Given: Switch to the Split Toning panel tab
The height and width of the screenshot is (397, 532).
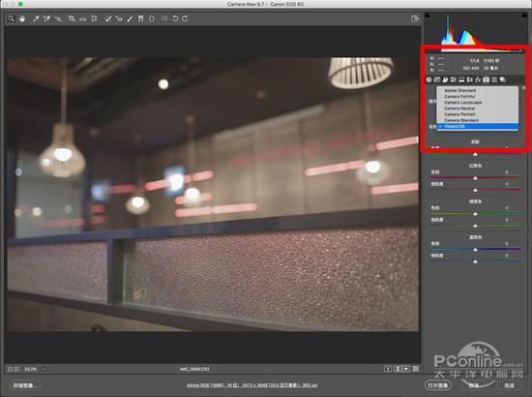Looking at the screenshot, I should 461,79.
